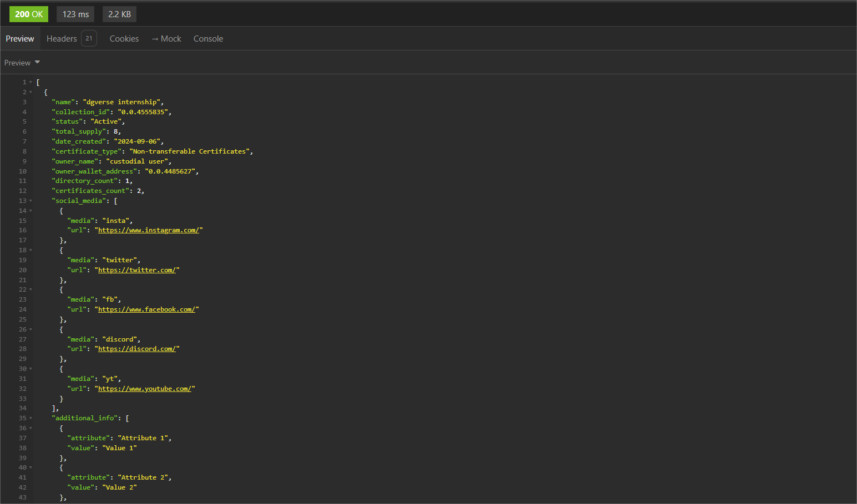857x504 pixels.
Task: Click the Headers count badge showing 21
Action: coord(88,38)
